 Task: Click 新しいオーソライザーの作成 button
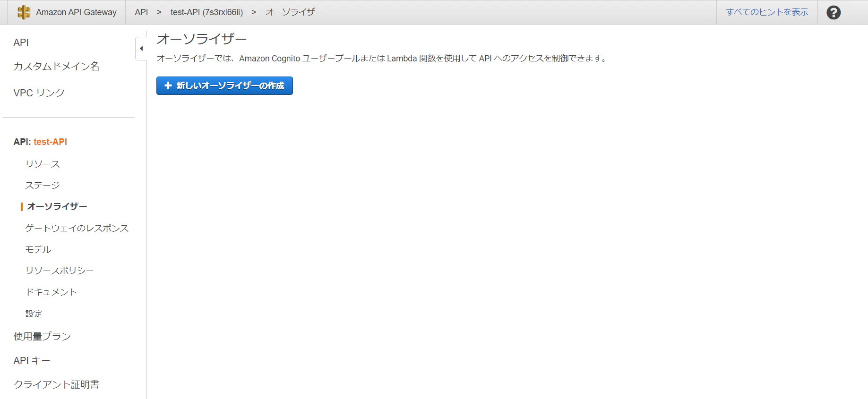click(224, 85)
